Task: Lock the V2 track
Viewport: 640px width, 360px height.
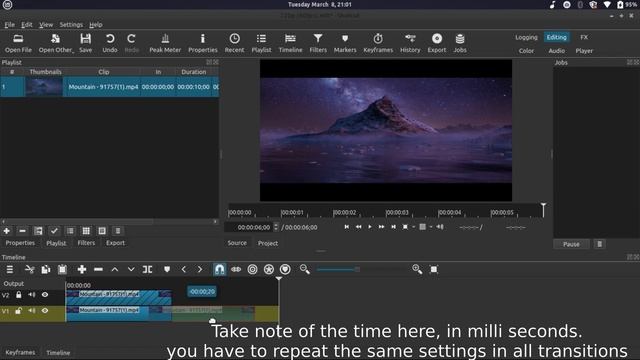Action: 19,295
